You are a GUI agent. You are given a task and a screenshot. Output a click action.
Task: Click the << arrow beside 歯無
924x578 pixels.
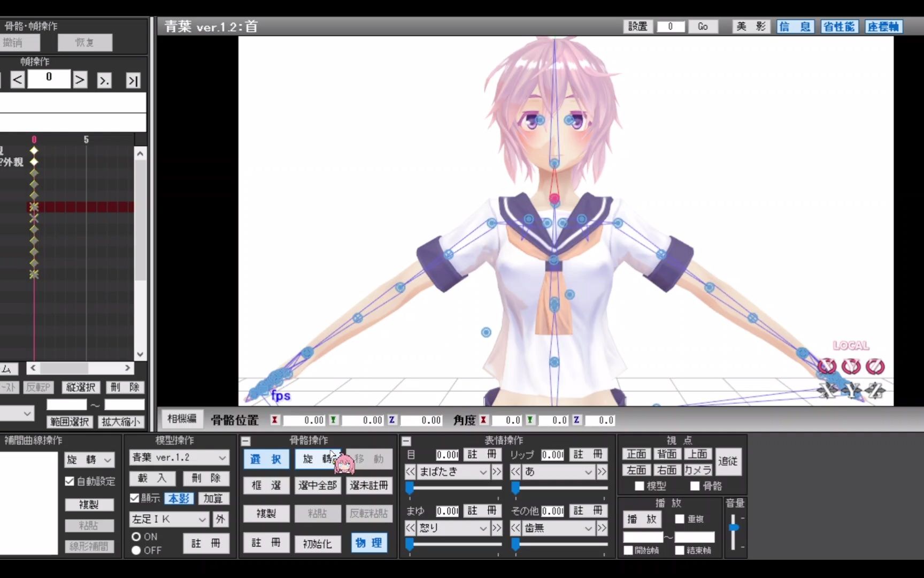point(515,528)
